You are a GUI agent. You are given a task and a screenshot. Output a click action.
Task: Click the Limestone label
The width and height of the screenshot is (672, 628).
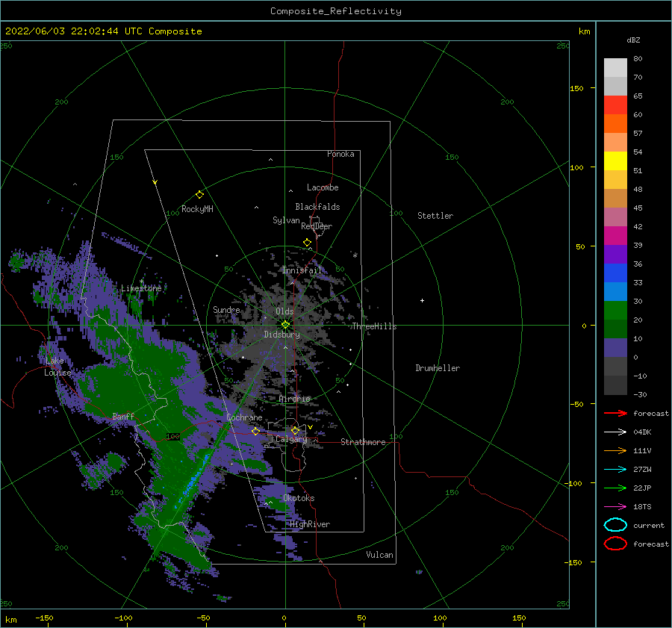141,288
